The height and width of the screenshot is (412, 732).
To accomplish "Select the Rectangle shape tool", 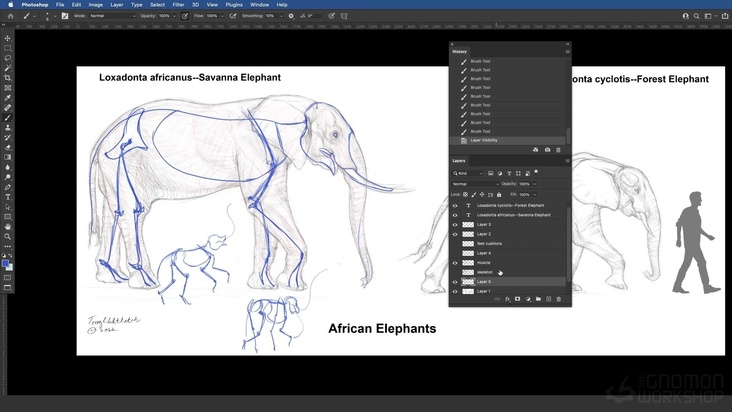I will click(x=7, y=217).
